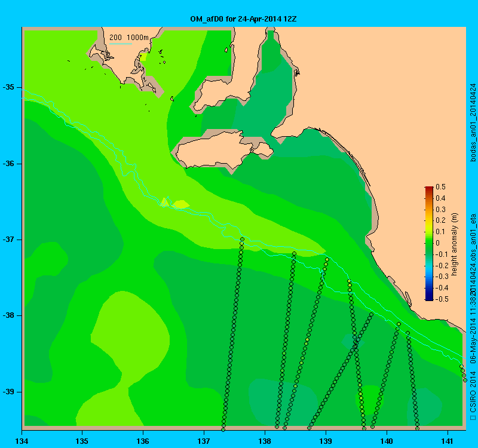This screenshot has width=478, height=448.
Task: Click the -38 latitude axis label
Action: [8, 315]
